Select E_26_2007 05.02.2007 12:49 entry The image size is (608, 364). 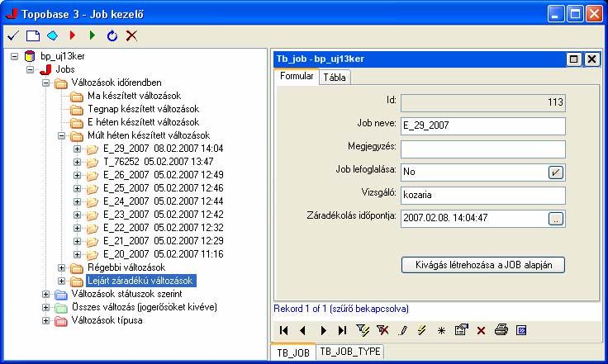pos(164,175)
